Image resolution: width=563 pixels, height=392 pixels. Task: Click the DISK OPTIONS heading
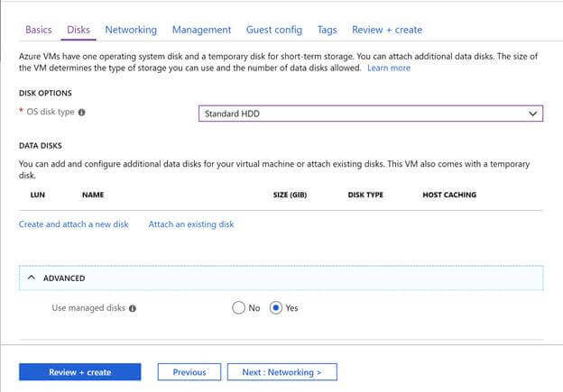coord(45,93)
